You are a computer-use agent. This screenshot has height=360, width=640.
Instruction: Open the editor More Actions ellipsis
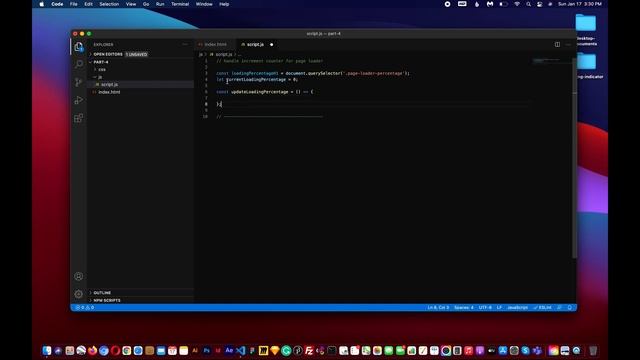tap(568, 44)
